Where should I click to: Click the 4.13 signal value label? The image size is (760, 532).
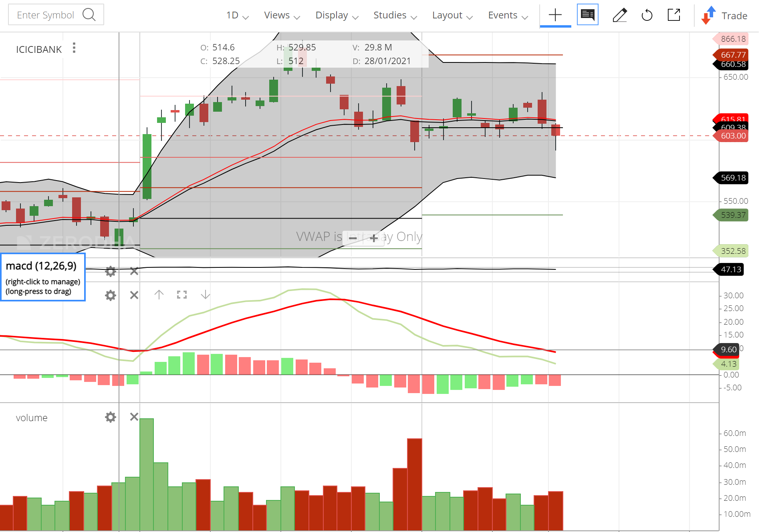tap(726, 364)
